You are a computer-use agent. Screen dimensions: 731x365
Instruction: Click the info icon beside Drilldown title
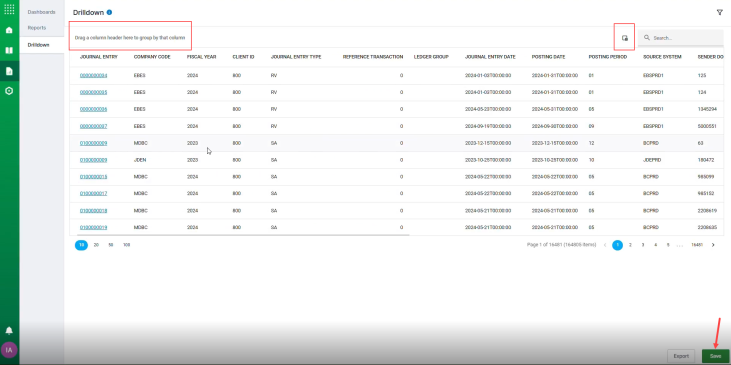pyautogui.click(x=109, y=13)
